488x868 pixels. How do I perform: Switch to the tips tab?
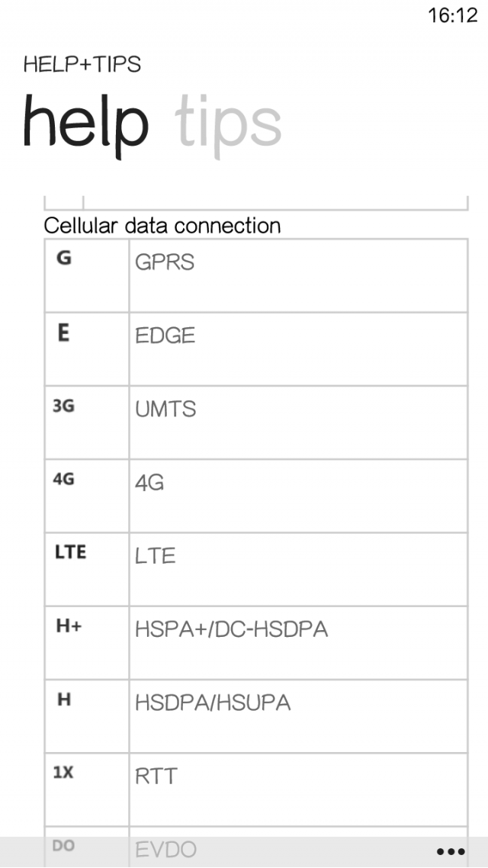point(229,124)
